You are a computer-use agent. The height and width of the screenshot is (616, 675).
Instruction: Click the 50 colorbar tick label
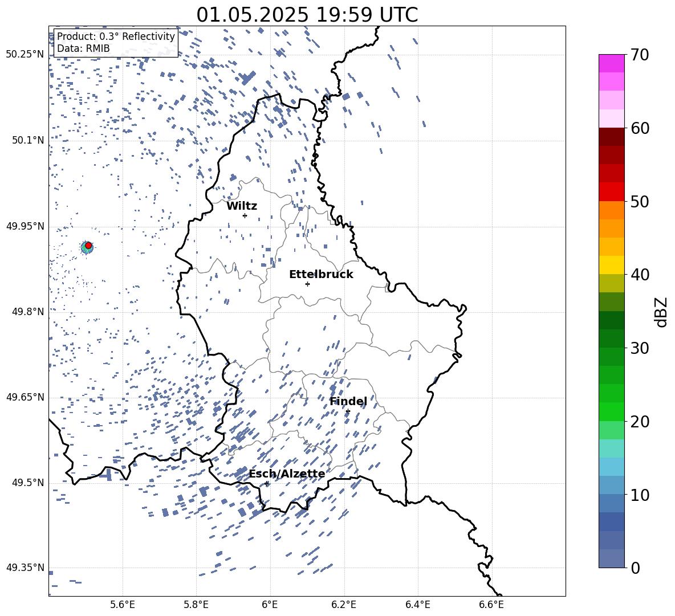[640, 201]
